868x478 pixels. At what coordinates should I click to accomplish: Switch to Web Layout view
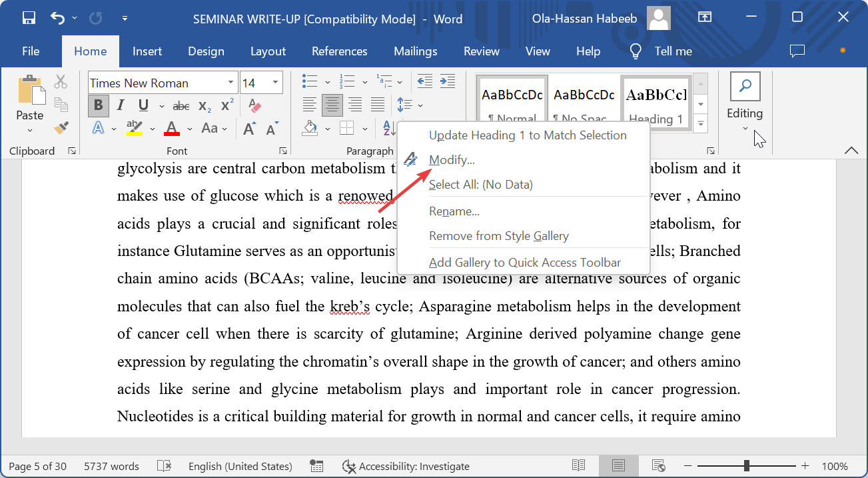659,466
